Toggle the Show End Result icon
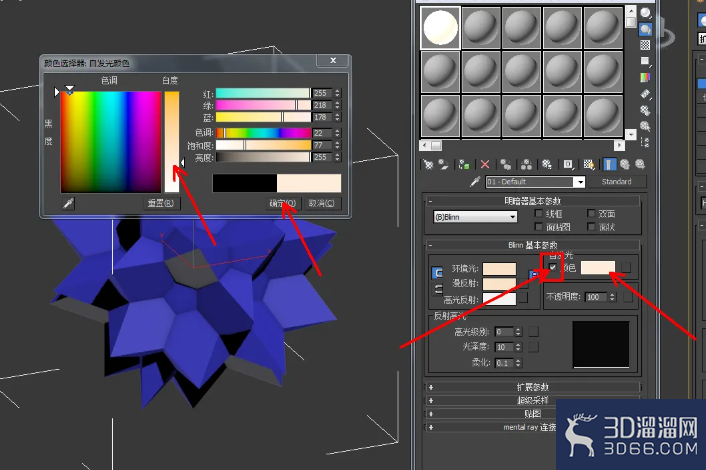Screen dimensions: 706x470 pos(609,164)
